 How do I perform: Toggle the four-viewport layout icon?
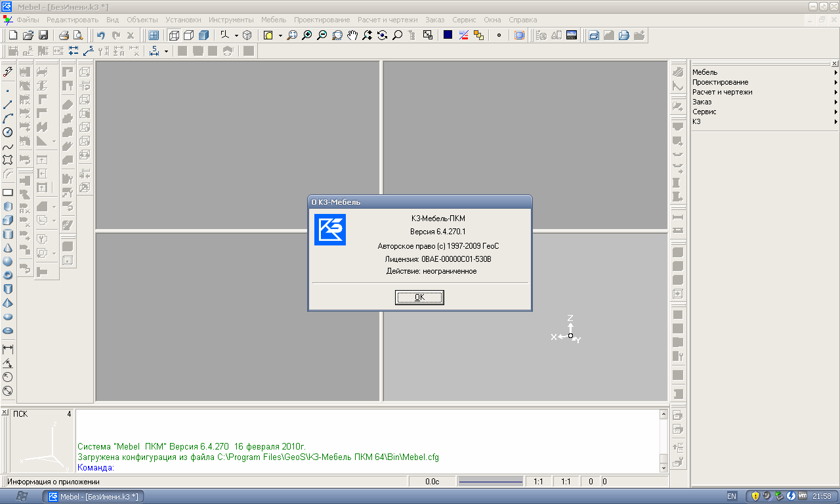point(153,35)
